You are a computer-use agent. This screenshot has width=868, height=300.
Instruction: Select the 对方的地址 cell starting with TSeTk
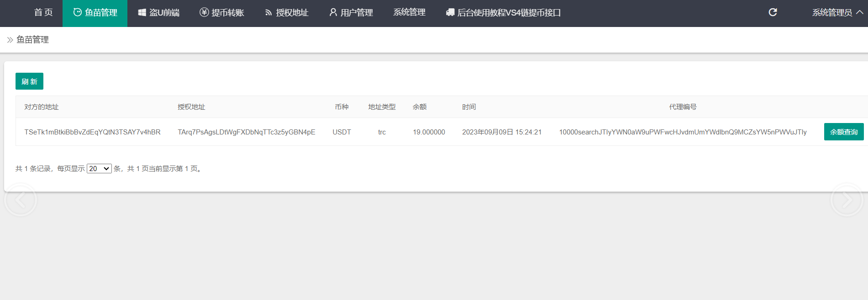92,132
